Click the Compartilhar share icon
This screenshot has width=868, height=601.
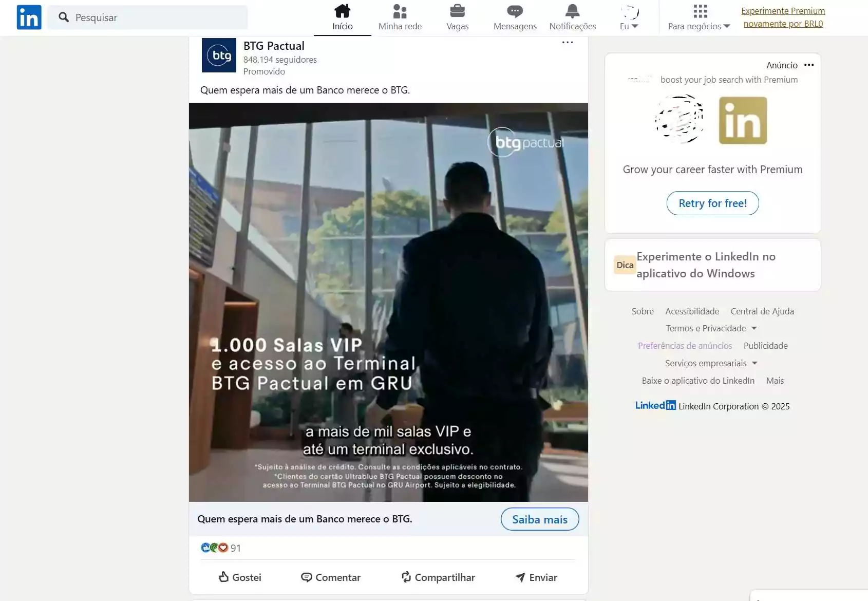pos(405,577)
